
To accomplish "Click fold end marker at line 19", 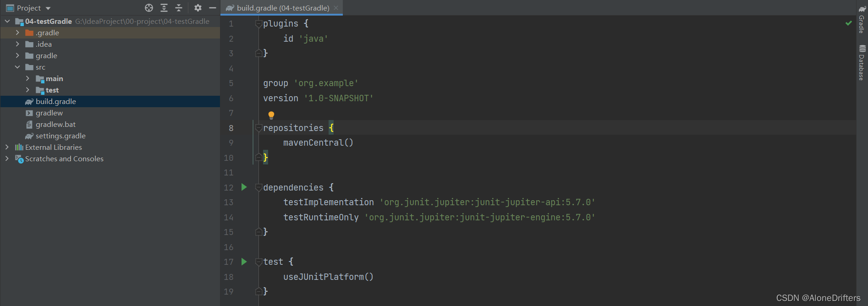I will point(258,291).
